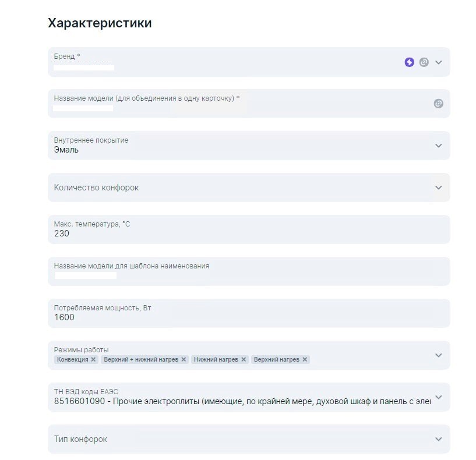Open the ТН ВЭД коды ЕАЭС dropdown
Viewport: 476px width, 460px height.
tap(249, 397)
